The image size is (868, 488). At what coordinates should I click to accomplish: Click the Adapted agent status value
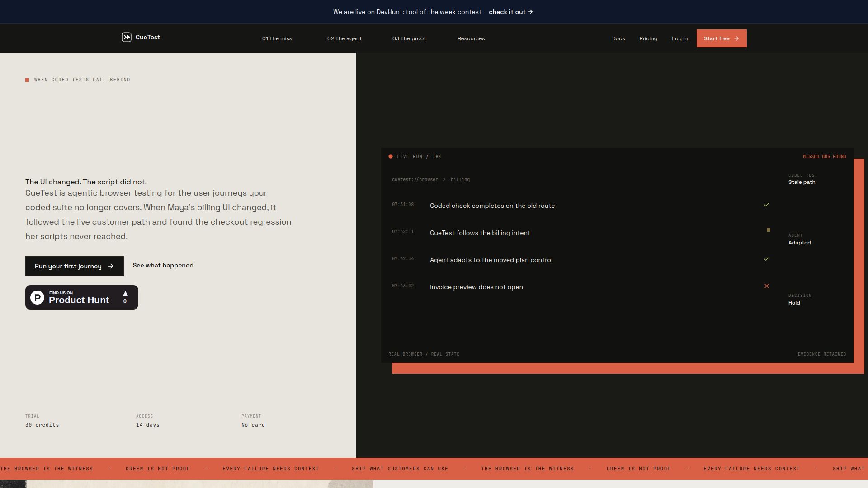click(800, 243)
